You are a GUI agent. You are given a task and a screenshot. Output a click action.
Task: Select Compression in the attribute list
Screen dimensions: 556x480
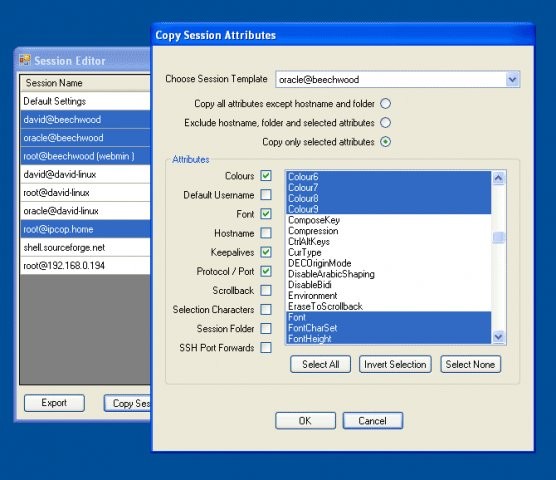[388, 230]
